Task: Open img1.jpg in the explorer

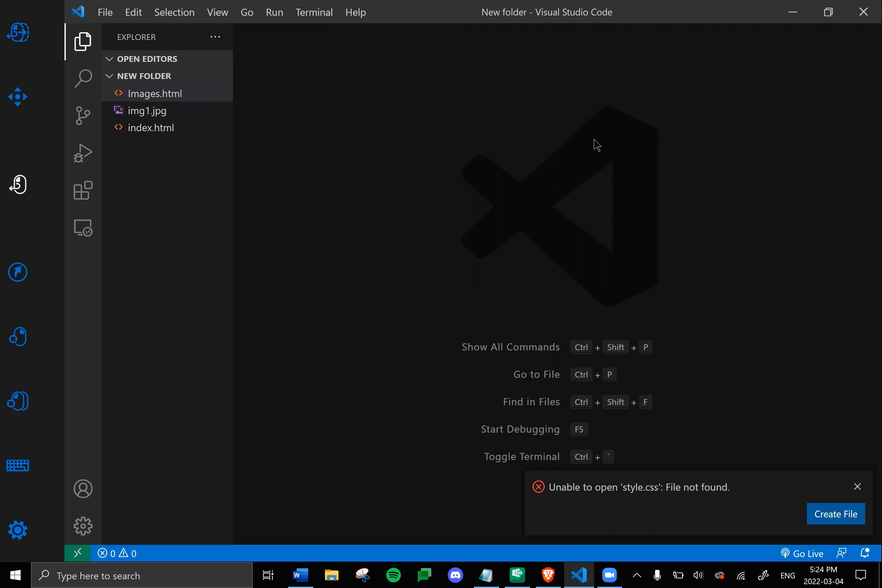Action: point(167,111)
